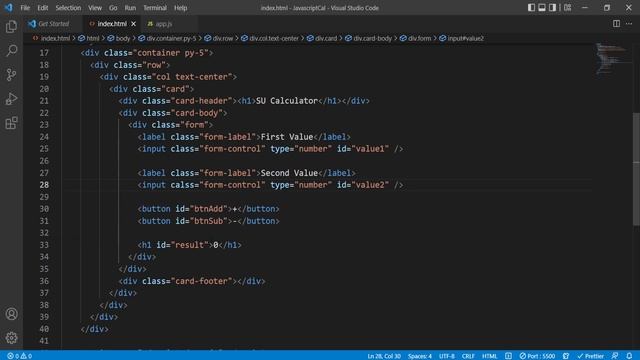Click line number 28 in the gutter
The width and height of the screenshot is (640, 360).
(x=44, y=185)
